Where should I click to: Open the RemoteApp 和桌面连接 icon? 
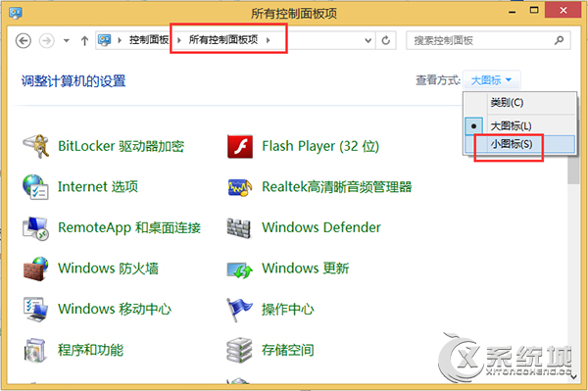click(x=35, y=228)
